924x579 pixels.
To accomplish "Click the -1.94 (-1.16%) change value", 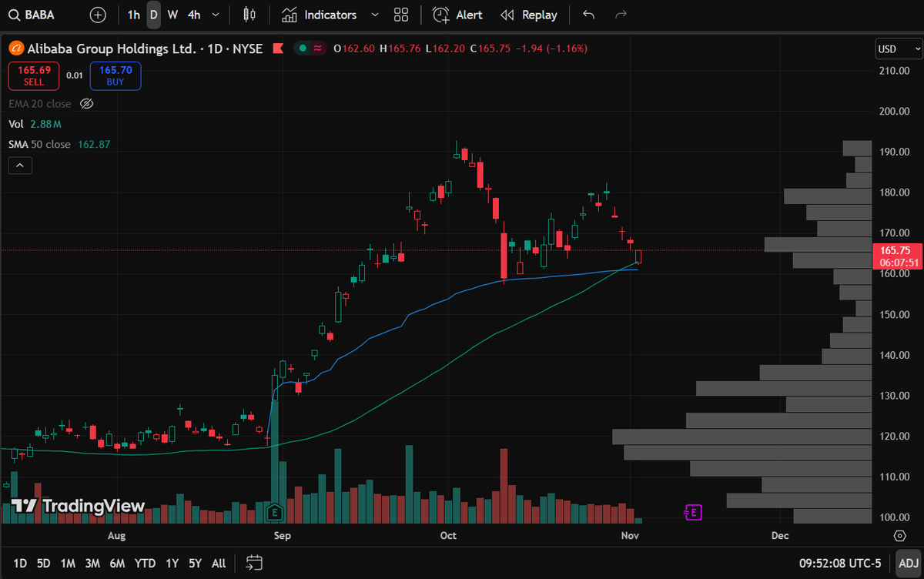I will 551,49.
